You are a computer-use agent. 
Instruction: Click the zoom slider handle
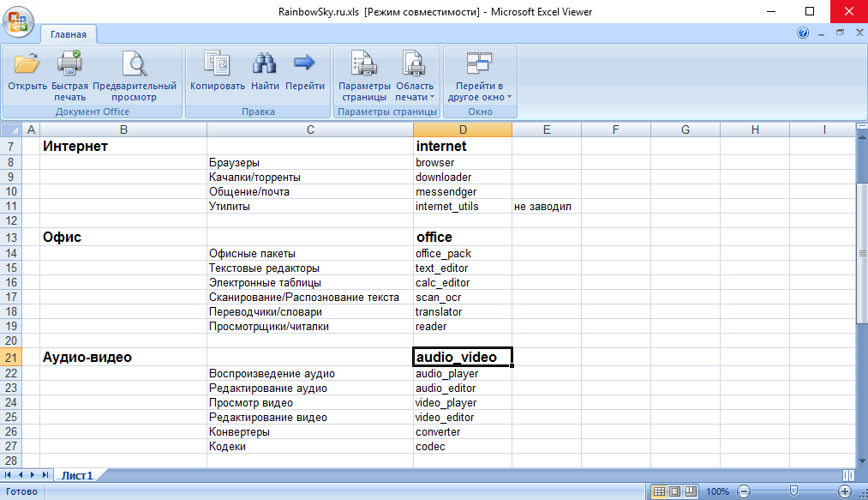point(793,491)
